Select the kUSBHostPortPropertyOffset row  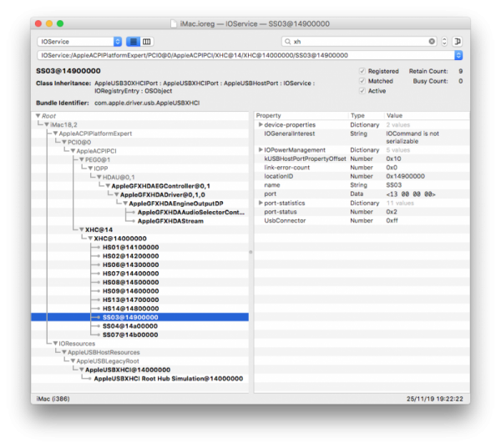[362, 159]
